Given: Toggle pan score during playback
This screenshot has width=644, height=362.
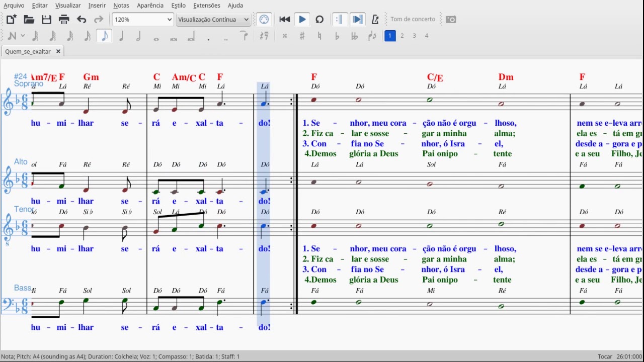Looking at the screenshot, I should coord(357,20).
